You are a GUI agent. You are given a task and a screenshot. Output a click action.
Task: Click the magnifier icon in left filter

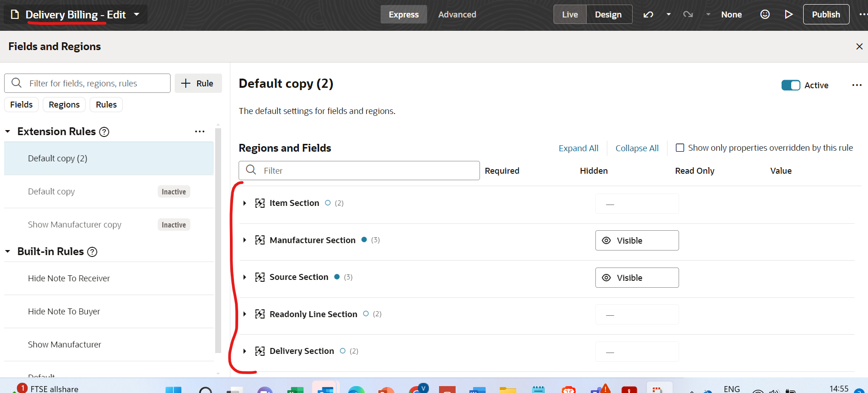tap(17, 83)
